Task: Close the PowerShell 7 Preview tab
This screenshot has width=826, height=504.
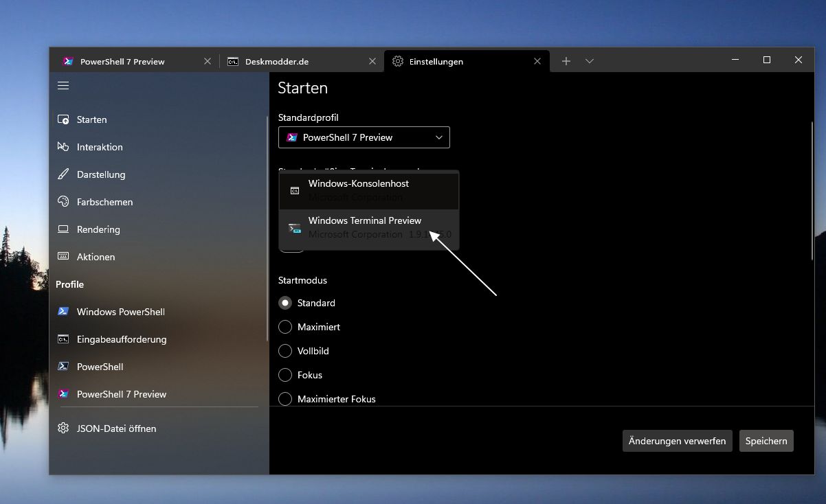Action: [x=208, y=61]
